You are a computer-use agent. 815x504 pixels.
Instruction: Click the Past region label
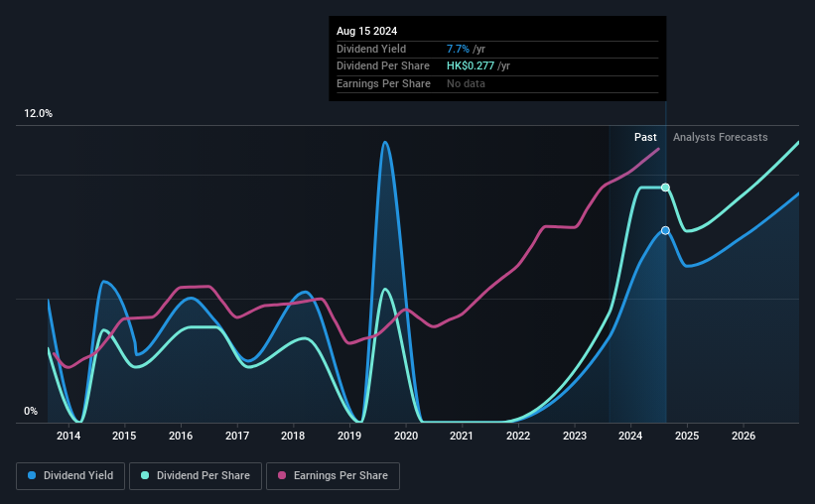[645, 137]
